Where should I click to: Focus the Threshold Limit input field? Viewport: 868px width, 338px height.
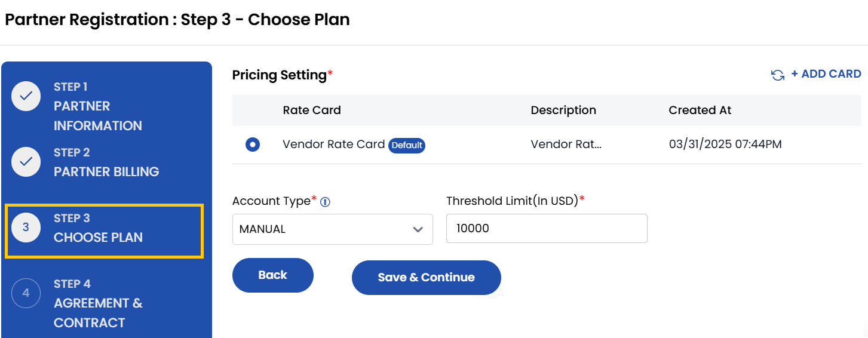(546, 229)
